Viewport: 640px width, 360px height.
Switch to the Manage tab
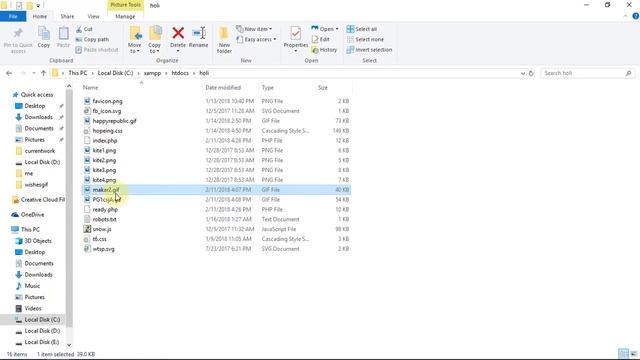tap(125, 17)
